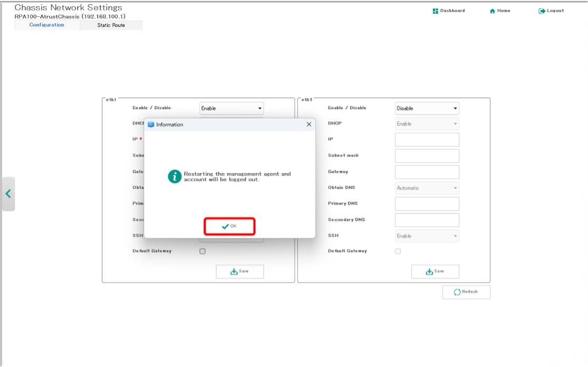
Task: Switch to the Static Route tab
Action: tap(111, 25)
